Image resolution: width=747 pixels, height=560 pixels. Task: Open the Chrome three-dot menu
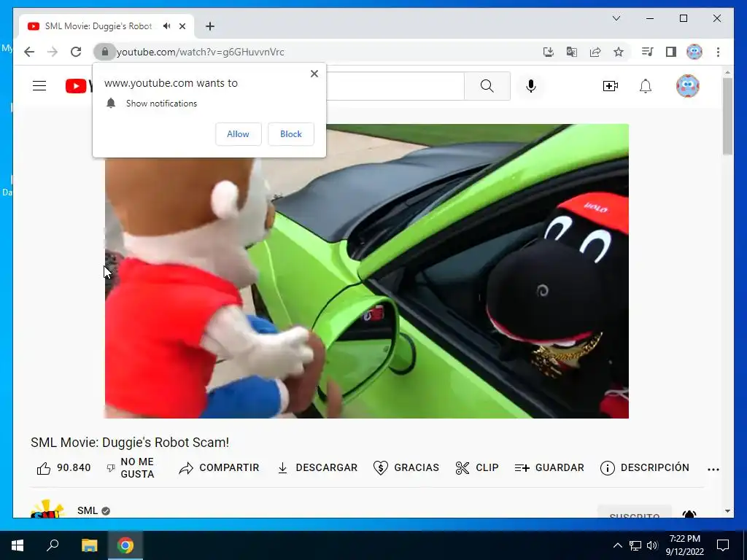click(718, 52)
